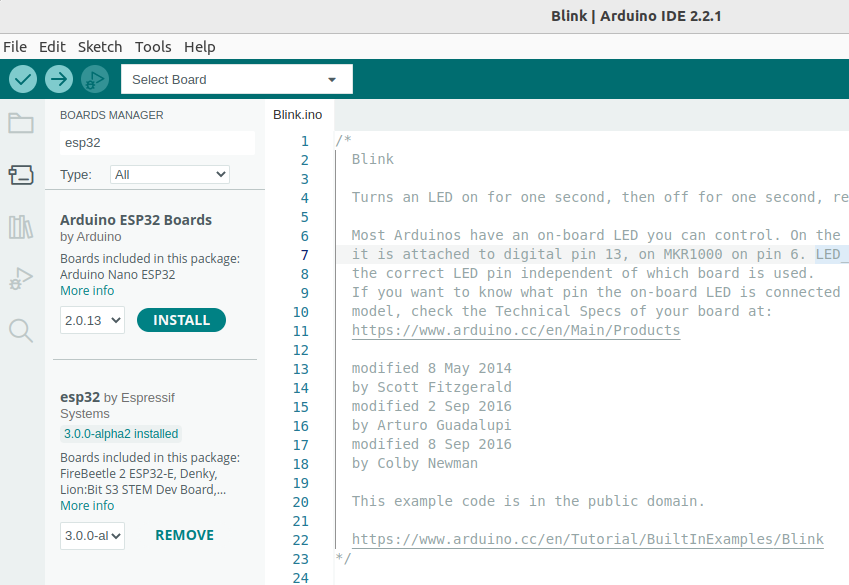This screenshot has height=585, width=849.
Task: Click line number 1 in the gutter
Action: (x=305, y=141)
